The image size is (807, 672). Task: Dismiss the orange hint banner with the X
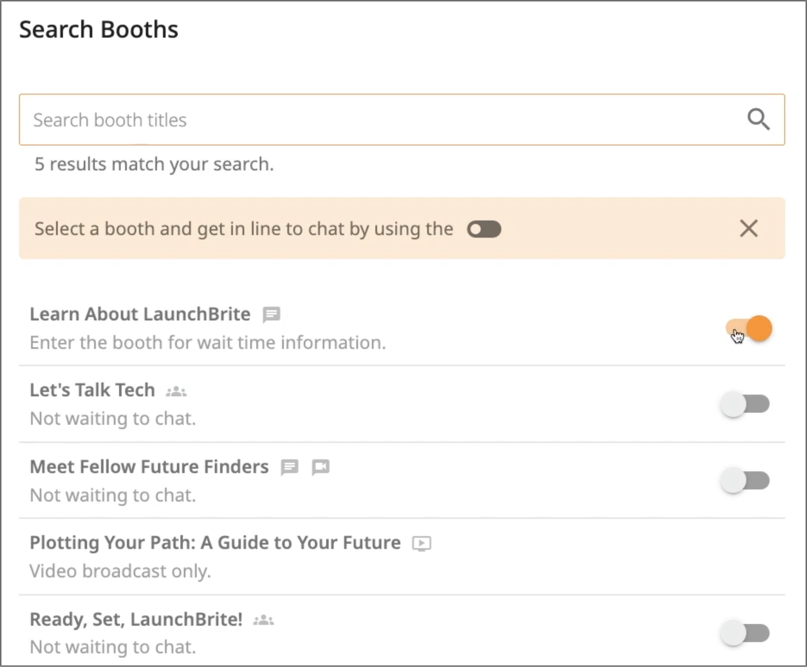point(748,228)
